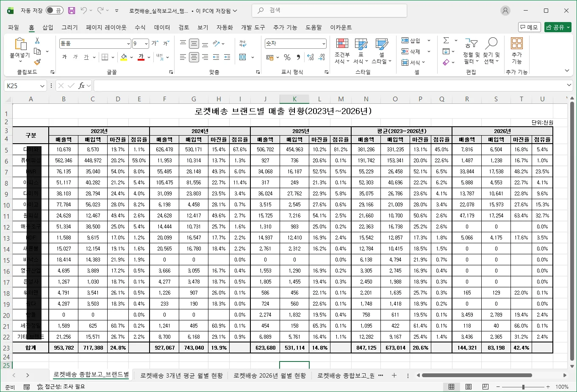Click Page Break Preview icon in status bar
The height and width of the screenshot is (392, 577).
pos(485,386)
